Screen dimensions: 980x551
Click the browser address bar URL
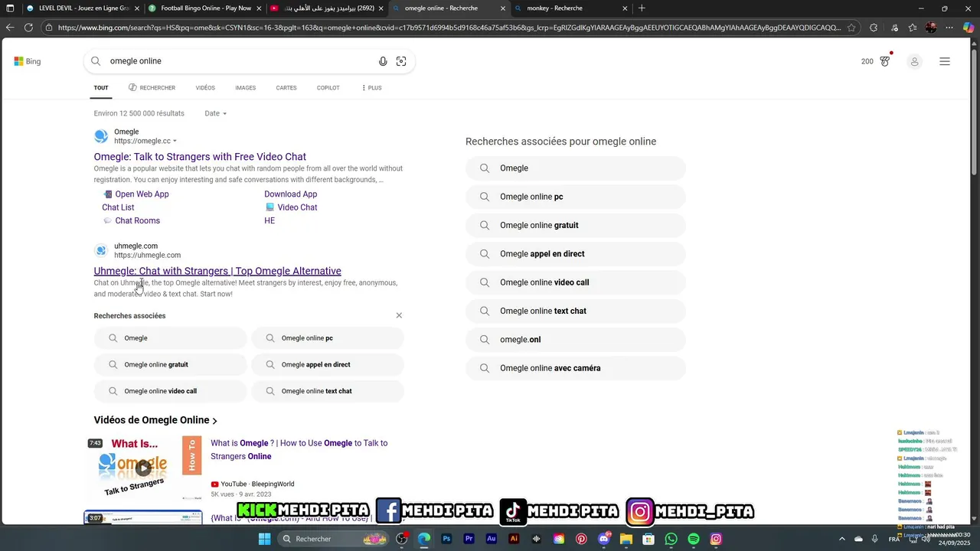click(x=449, y=28)
